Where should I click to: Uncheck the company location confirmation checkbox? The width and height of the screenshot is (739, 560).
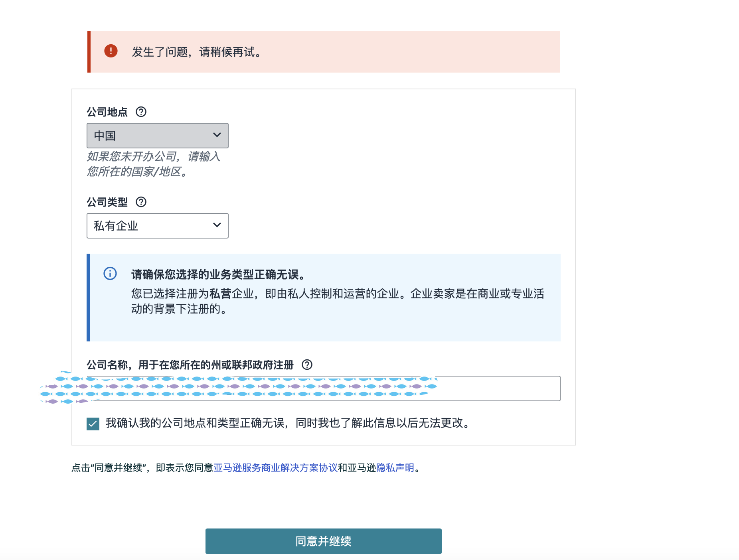[x=93, y=424]
